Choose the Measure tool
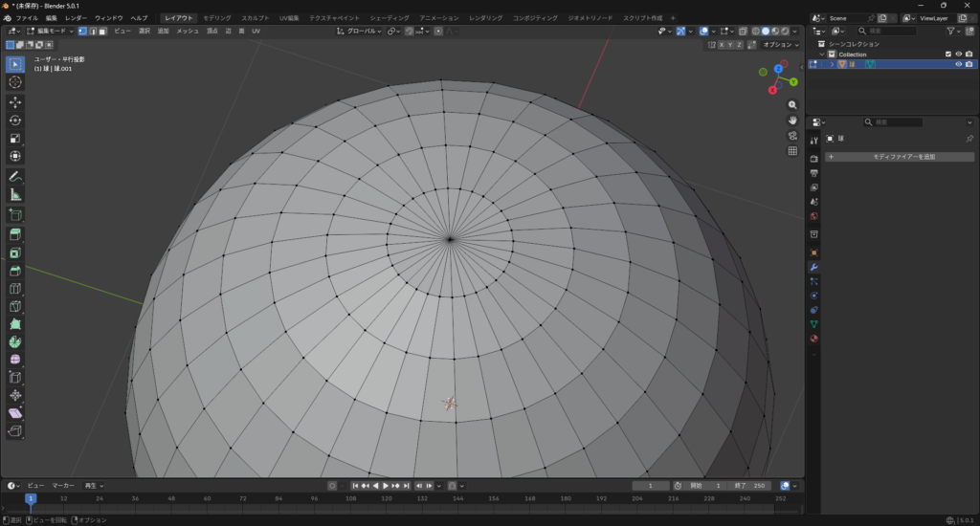 (15, 194)
